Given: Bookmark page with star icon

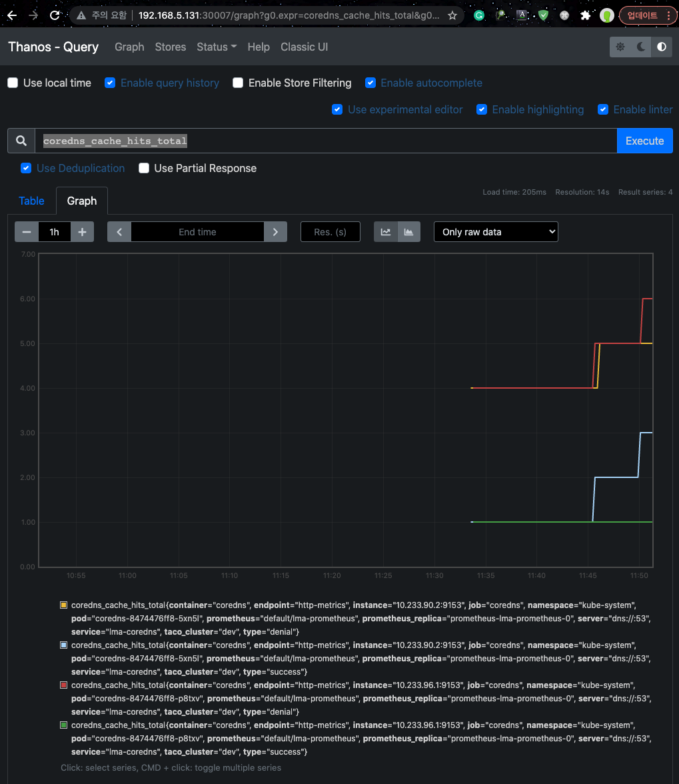Looking at the screenshot, I should [x=452, y=15].
